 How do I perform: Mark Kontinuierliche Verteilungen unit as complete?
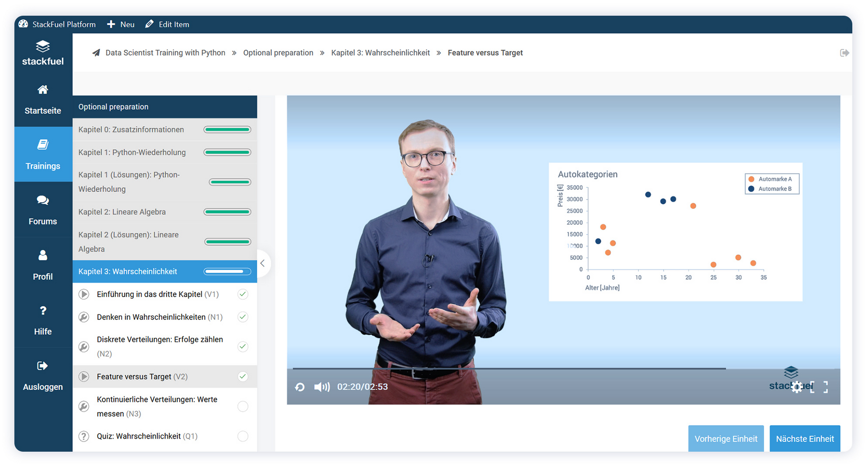tap(243, 406)
